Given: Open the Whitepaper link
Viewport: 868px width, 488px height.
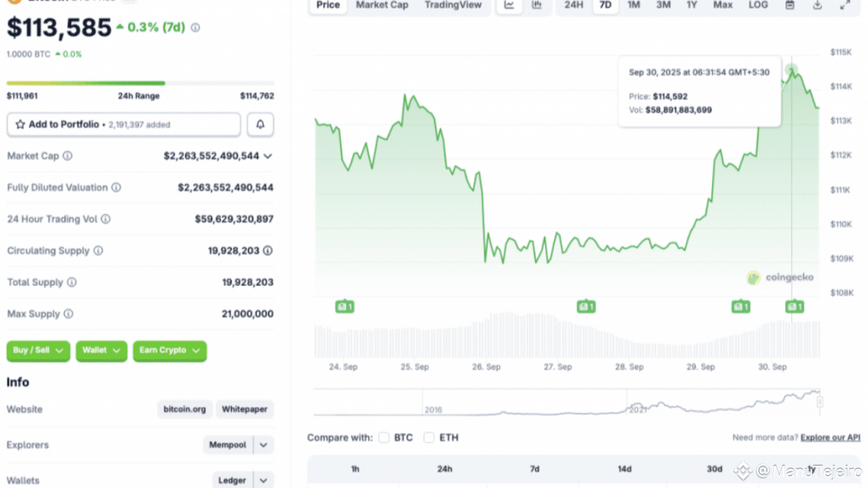Looking at the screenshot, I should pos(245,409).
